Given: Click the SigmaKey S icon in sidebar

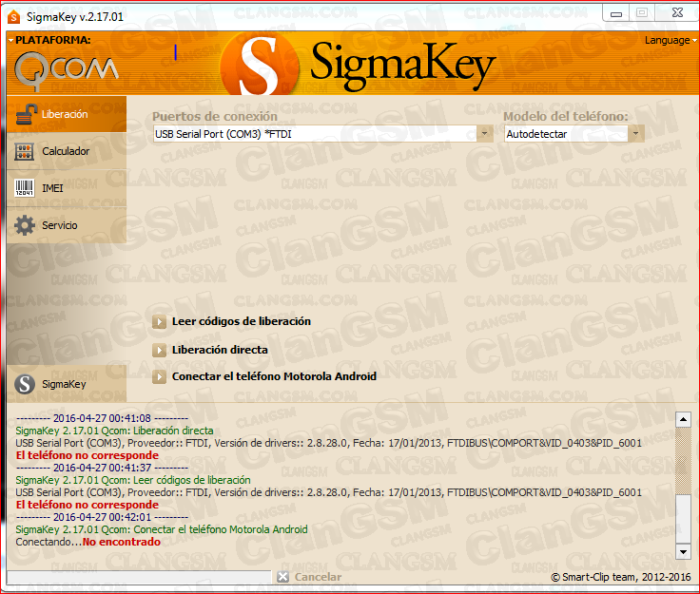Looking at the screenshot, I should click(25, 384).
